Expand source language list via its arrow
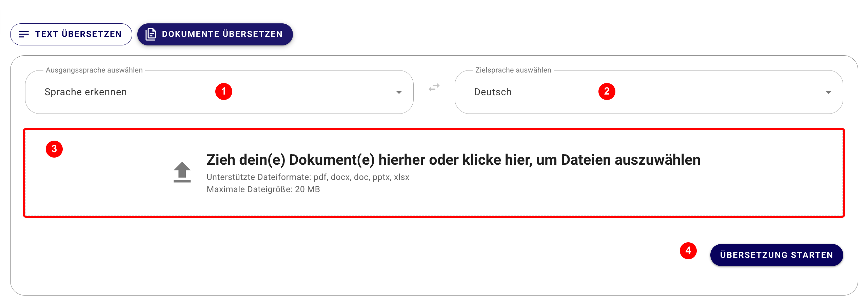Viewport: 868px width, 305px height. point(399,92)
